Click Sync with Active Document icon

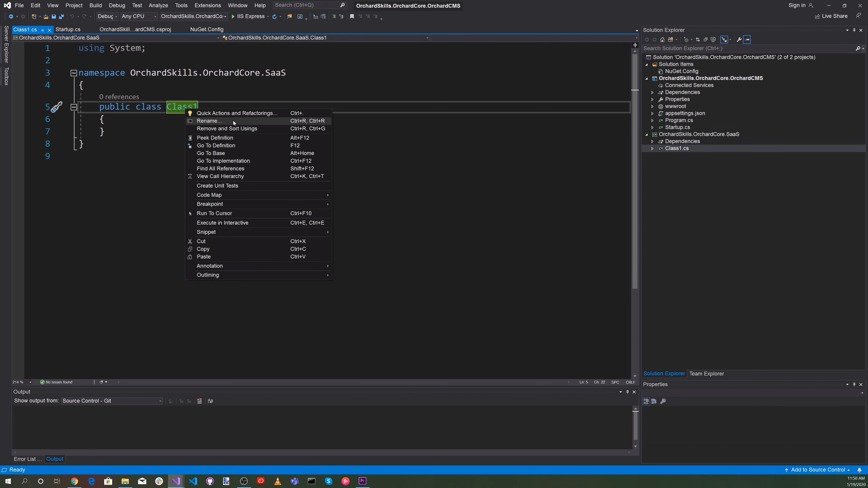point(698,40)
